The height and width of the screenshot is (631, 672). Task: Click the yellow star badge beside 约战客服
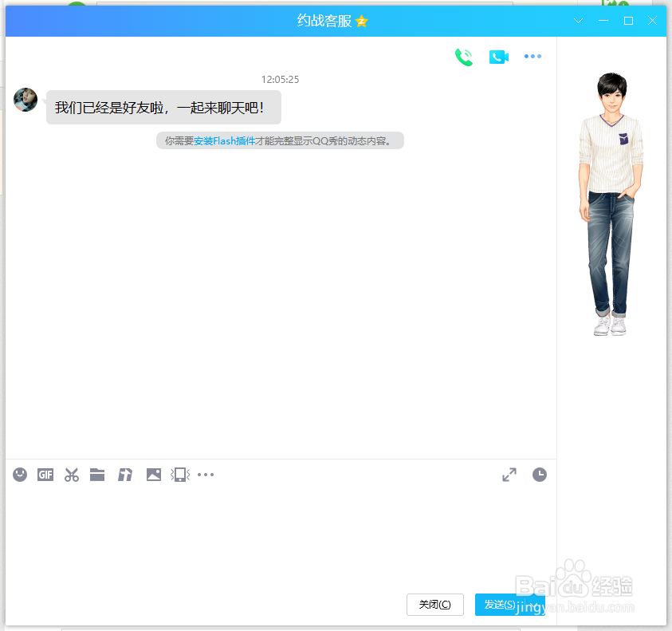click(362, 21)
